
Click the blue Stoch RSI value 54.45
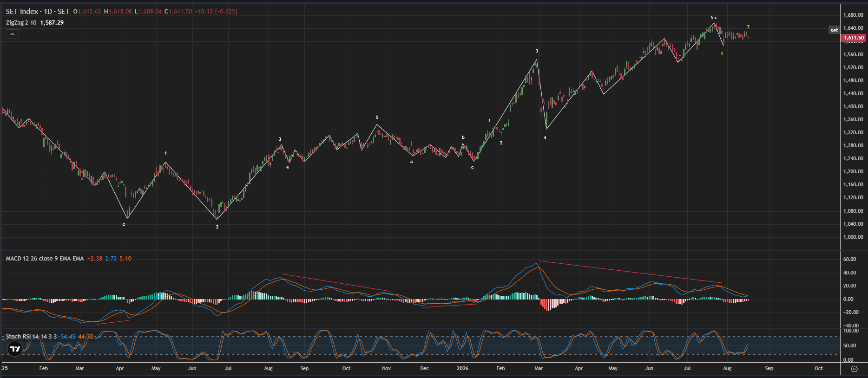[68, 336]
